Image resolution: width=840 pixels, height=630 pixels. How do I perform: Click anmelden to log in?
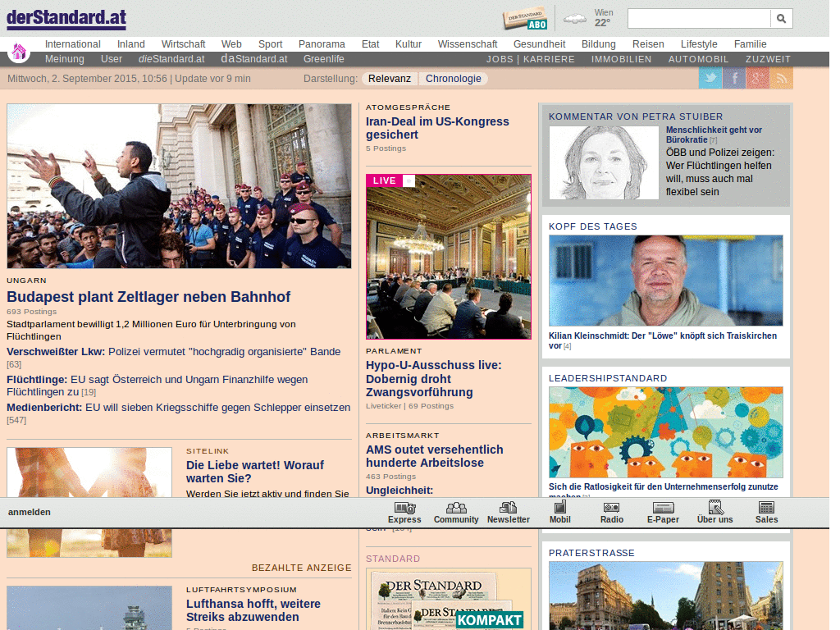30,512
